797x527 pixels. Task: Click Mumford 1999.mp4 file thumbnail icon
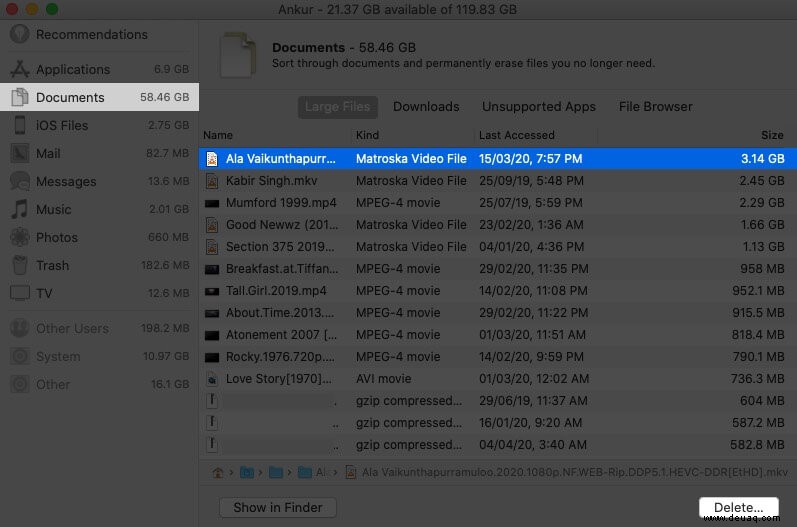pos(212,203)
